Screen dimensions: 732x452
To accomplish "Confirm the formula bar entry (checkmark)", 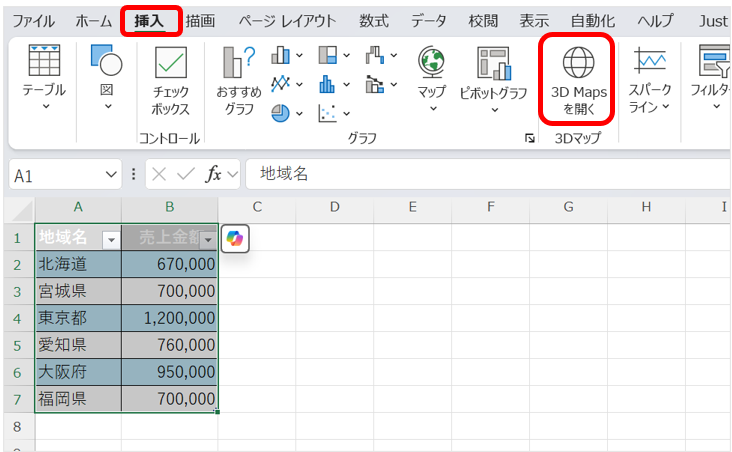I will [x=186, y=174].
